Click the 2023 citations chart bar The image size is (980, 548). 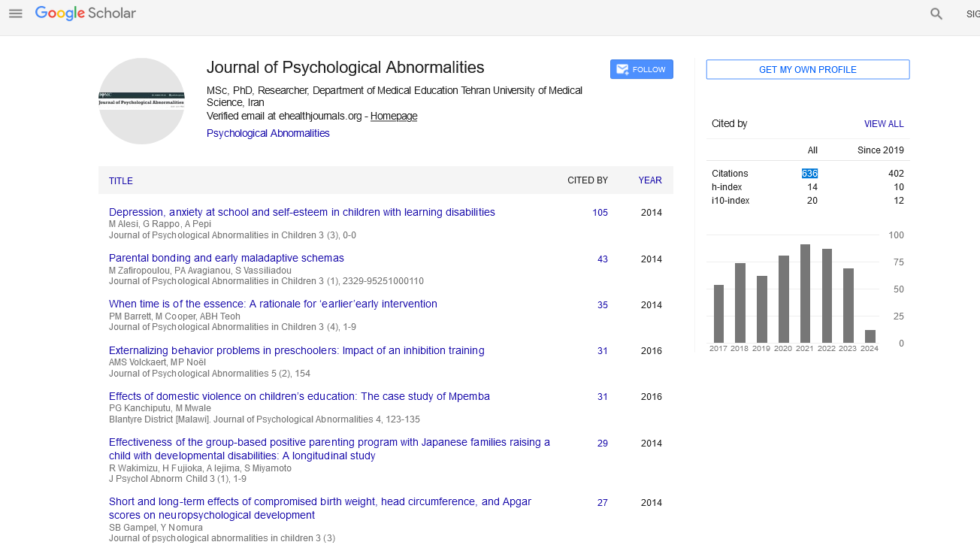[848, 305]
